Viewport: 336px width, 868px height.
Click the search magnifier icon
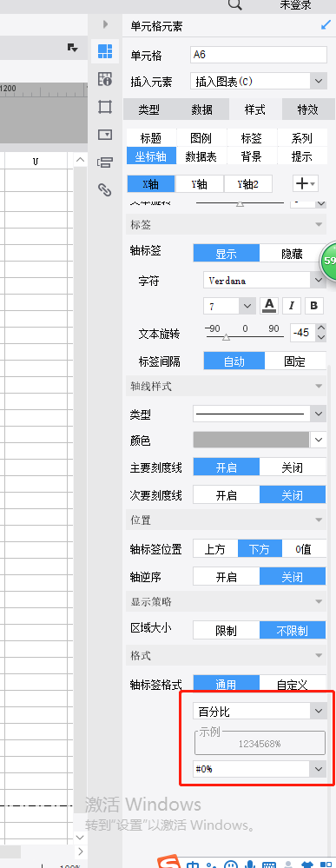click(235, 5)
